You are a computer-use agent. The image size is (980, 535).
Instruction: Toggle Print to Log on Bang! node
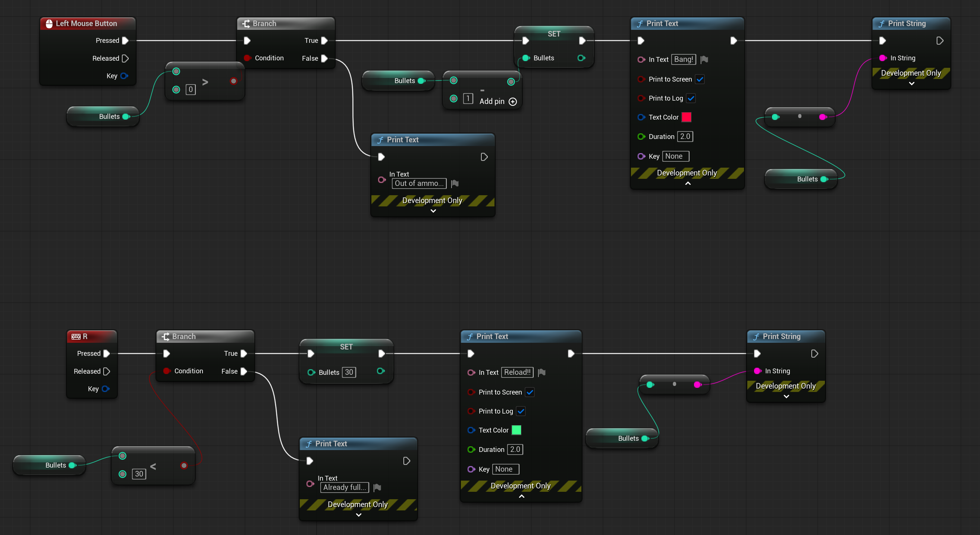[x=691, y=98]
